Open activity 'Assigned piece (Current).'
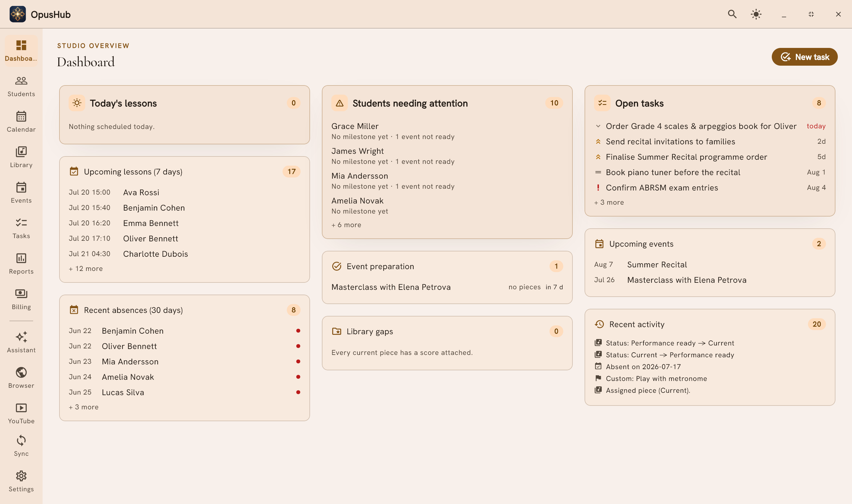This screenshot has width=852, height=504. tap(710, 390)
